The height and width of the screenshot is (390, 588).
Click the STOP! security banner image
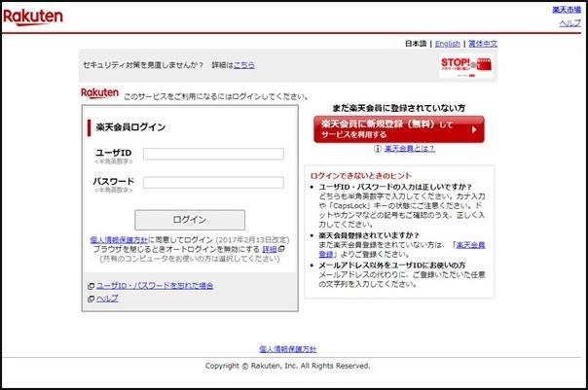coord(466,67)
